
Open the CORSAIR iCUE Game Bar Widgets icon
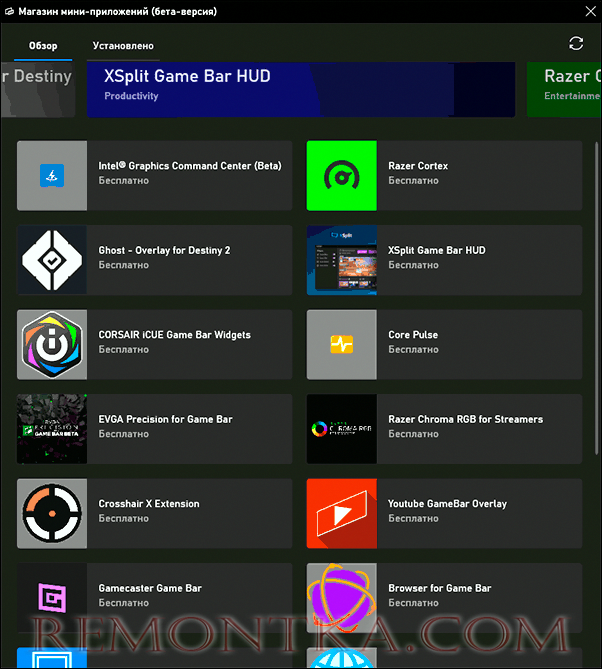tap(52, 345)
